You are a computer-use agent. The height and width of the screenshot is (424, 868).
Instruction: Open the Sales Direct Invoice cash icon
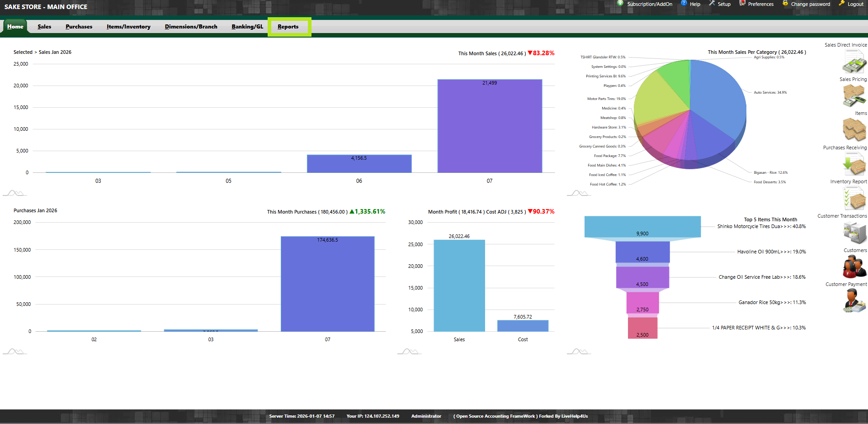pos(854,62)
